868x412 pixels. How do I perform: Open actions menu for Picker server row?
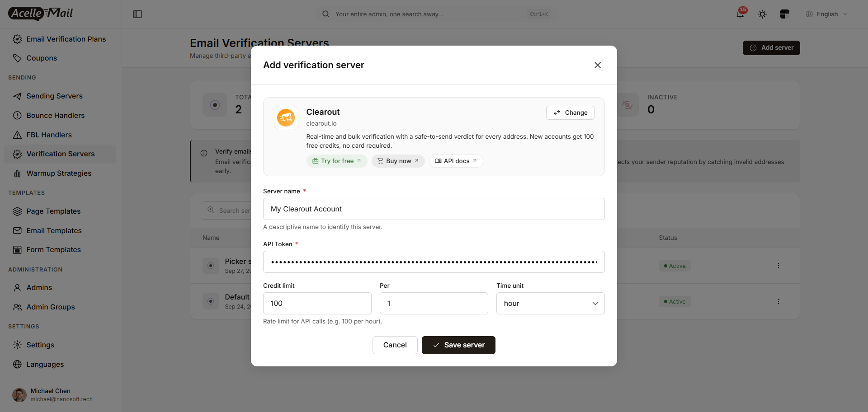pos(778,266)
